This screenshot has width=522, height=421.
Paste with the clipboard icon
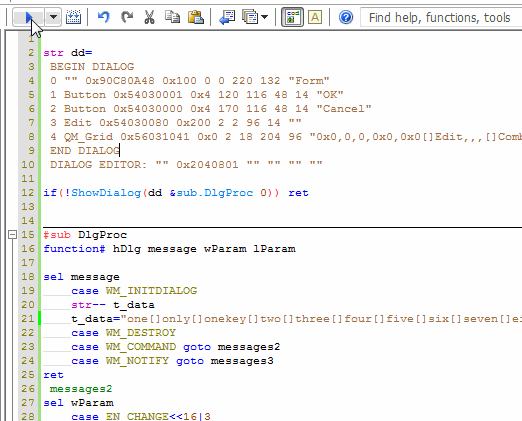coord(196,17)
